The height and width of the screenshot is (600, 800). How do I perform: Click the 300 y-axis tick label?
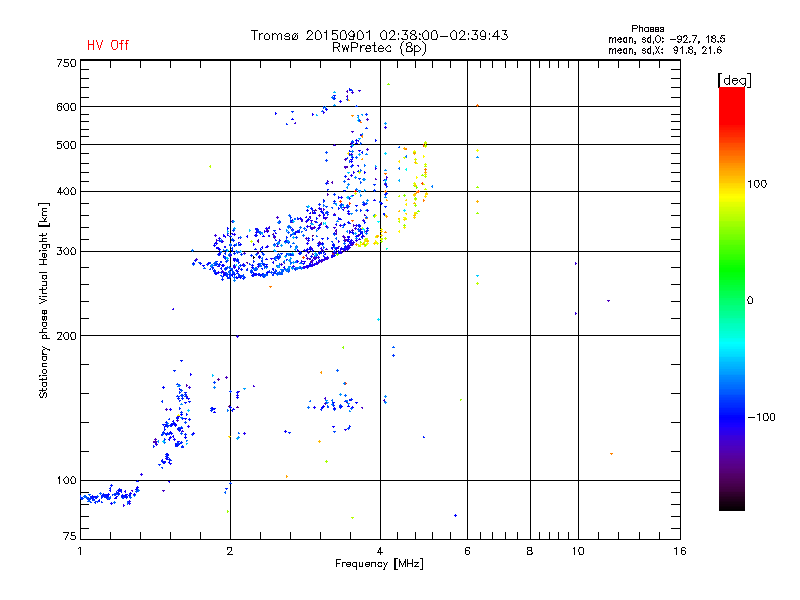(x=66, y=252)
